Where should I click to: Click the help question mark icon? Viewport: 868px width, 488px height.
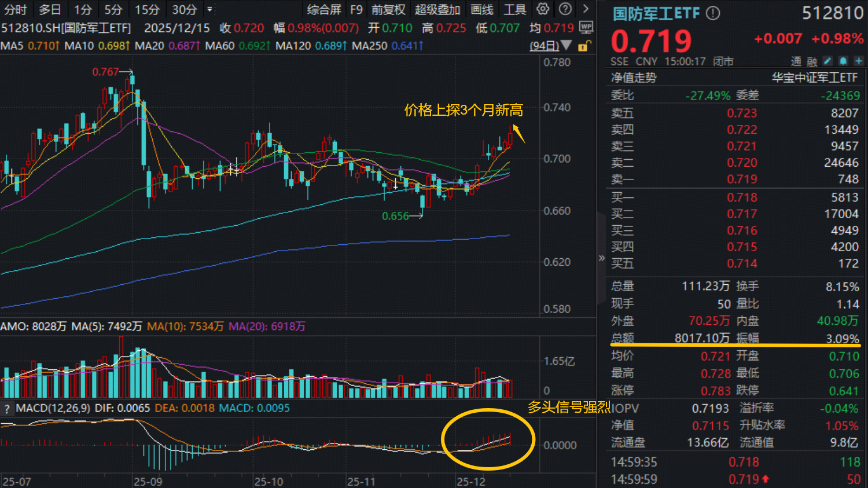(x=565, y=9)
